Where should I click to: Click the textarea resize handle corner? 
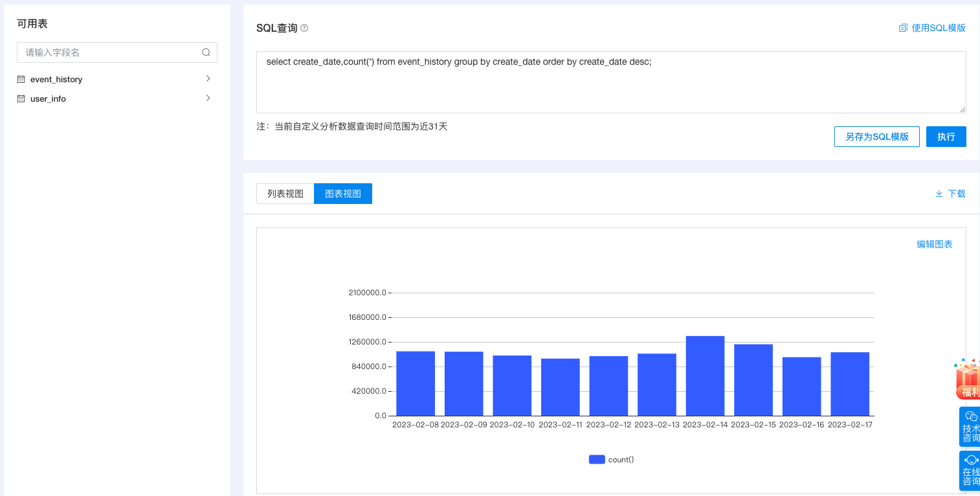(x=963, y=109)
